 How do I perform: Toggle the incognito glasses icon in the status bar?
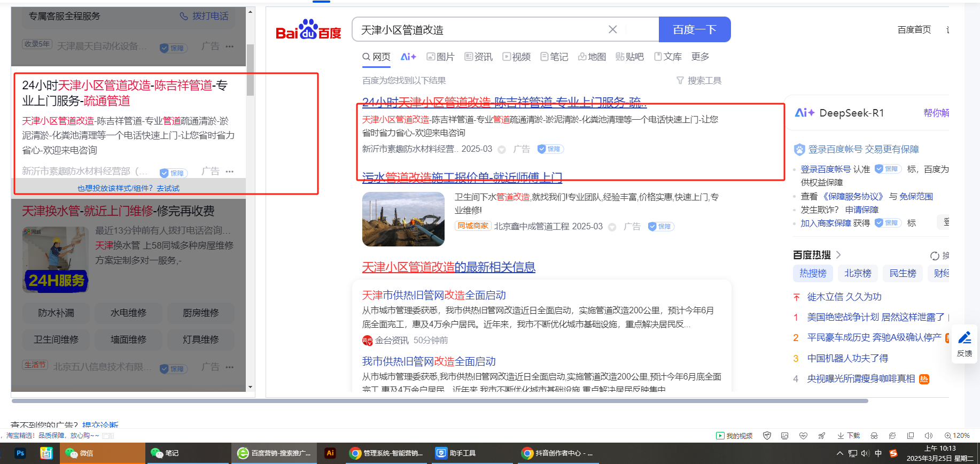tap(874, 436)
